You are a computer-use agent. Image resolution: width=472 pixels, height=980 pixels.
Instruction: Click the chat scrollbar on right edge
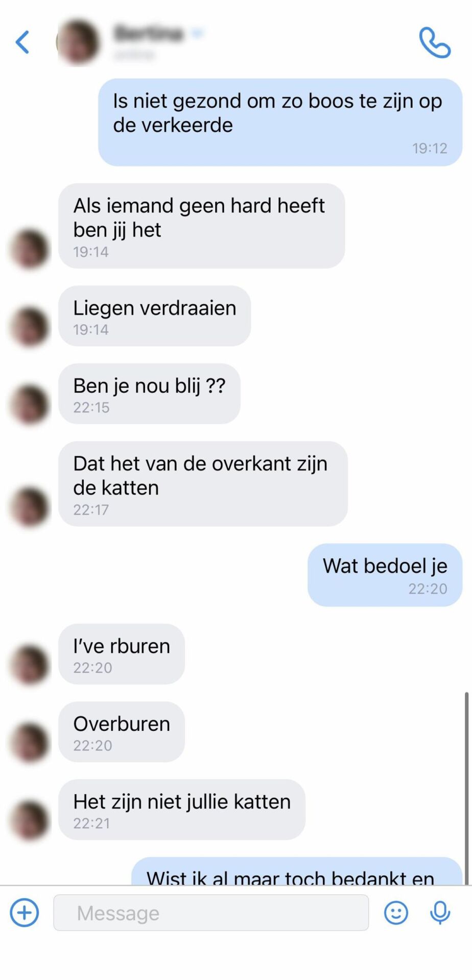(x=466, y=788)
